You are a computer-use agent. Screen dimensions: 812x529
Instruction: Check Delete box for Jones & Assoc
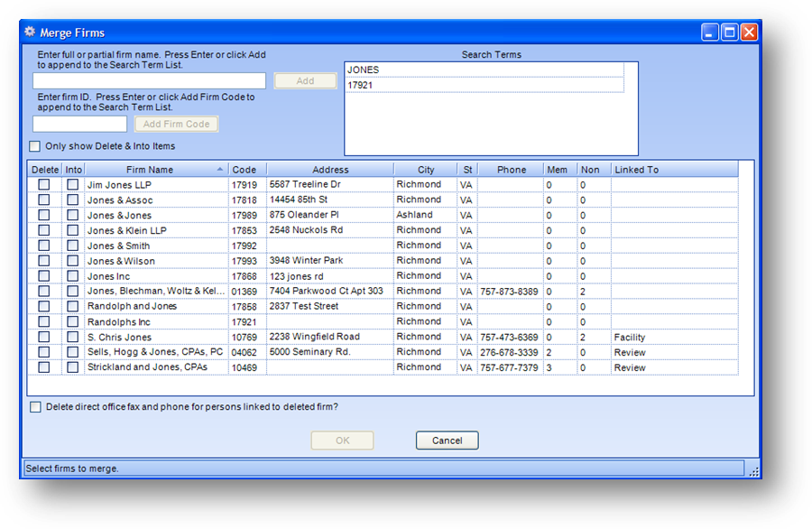[x=44, y=200]
